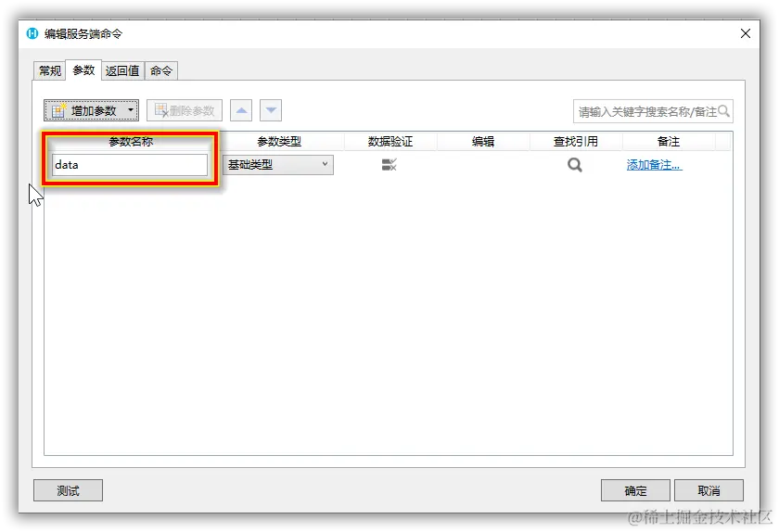
Task: Click the 增加参数 button
Action: pos(91,110)
